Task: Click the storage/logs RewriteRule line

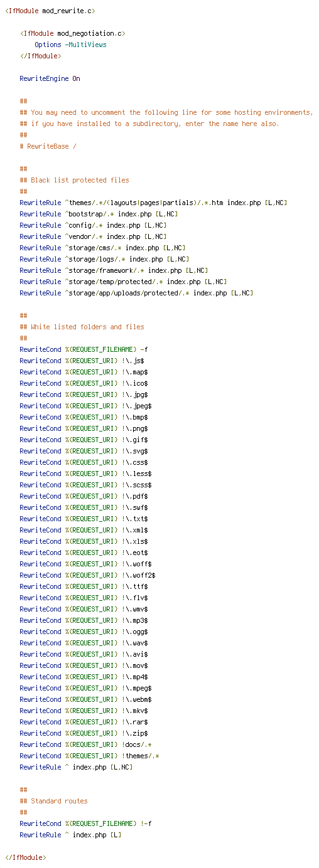Action: click(104, 259)
